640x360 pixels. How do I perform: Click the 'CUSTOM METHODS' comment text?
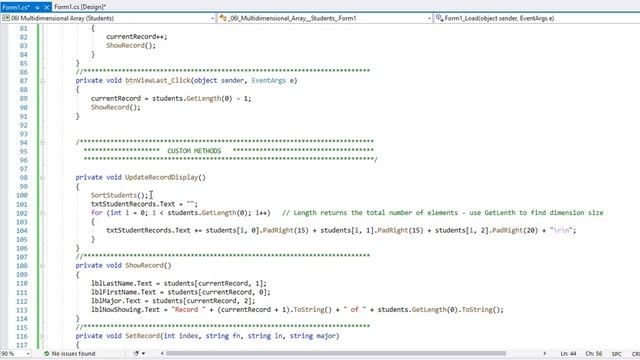[x=194, y=151]
